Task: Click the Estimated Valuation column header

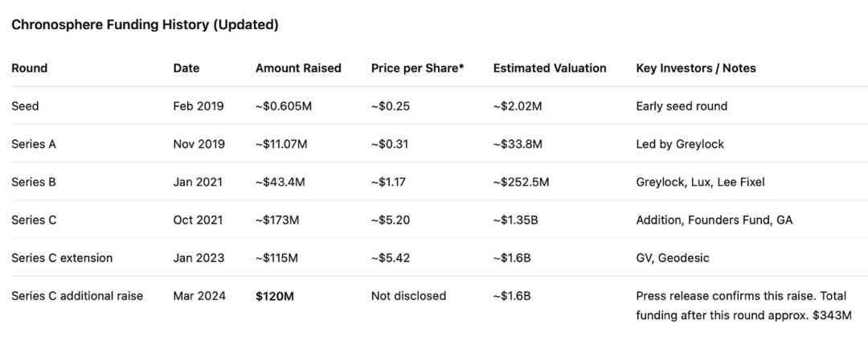Action: [x=550, y=68]
